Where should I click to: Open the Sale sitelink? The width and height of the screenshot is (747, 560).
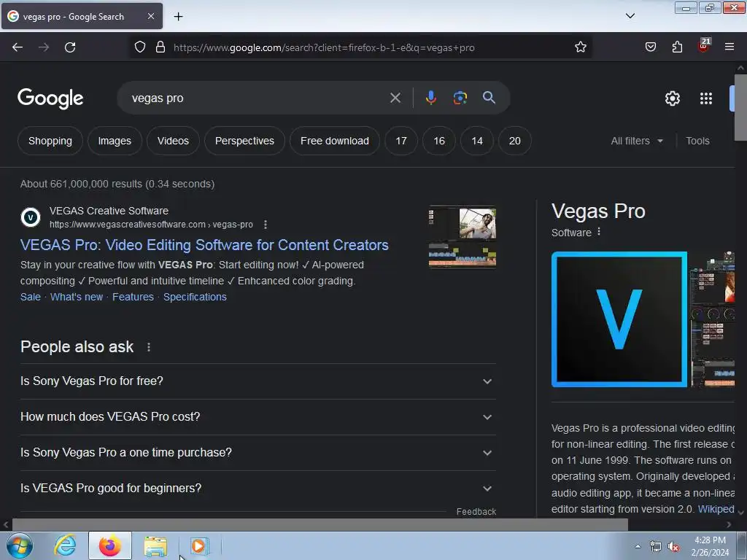click(31, 297)
